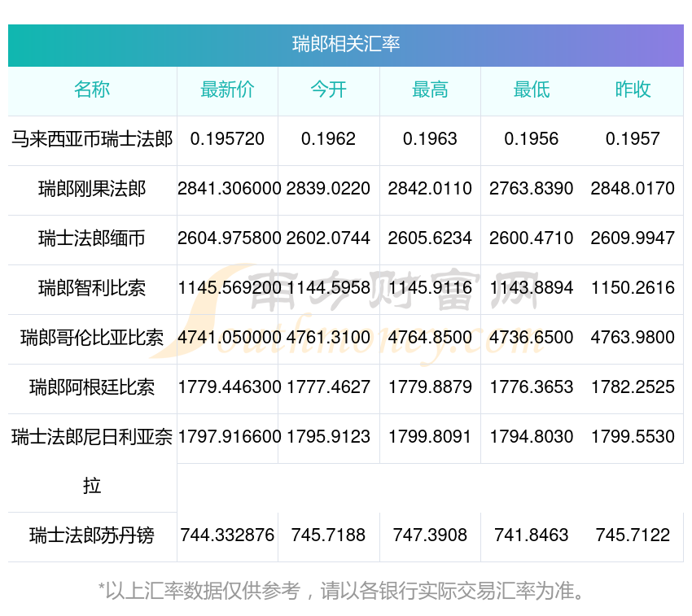Select the 745.7122 previous close cell

tap(633, 535)
